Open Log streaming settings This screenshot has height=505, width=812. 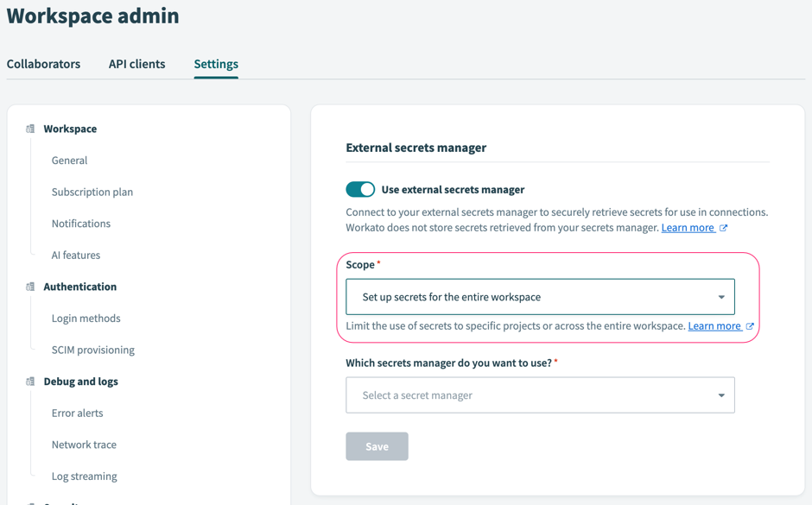[83, 476]
